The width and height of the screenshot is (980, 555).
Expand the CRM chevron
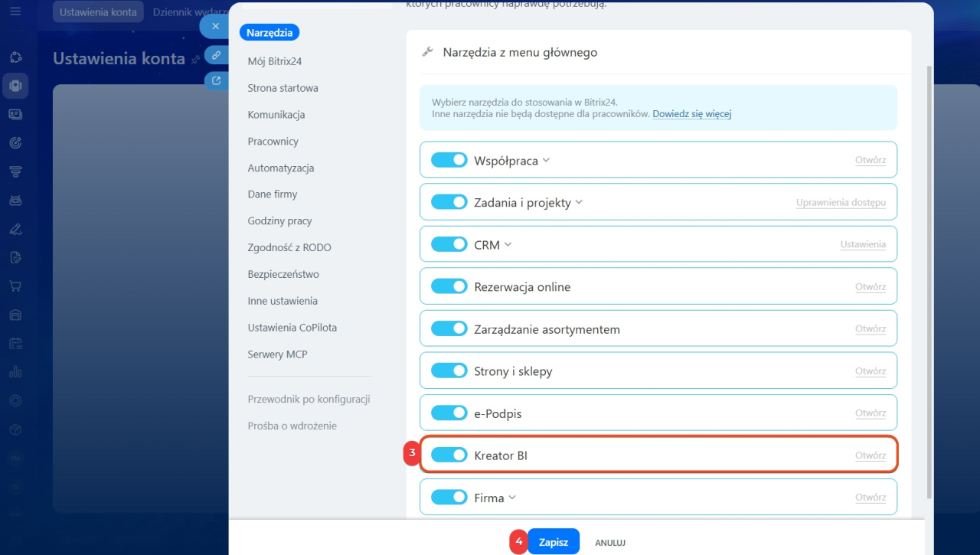(508, 245)
